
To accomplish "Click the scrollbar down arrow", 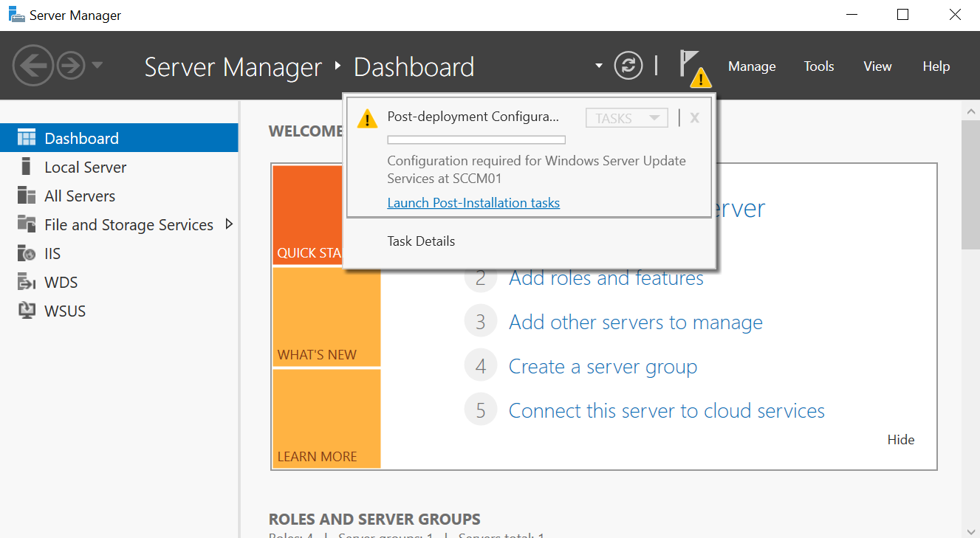I will [970, 530].
